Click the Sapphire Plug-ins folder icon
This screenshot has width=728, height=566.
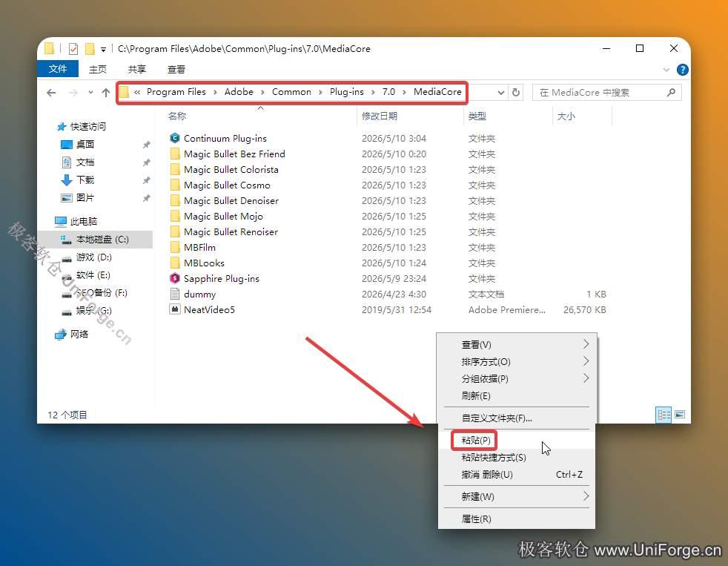pyautogui.click(x=174, y=278)
